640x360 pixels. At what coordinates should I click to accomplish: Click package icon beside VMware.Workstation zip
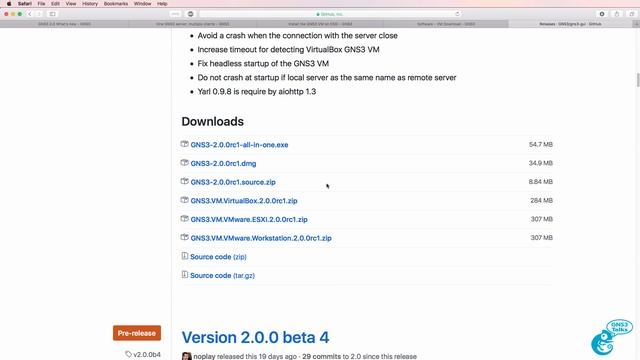[184, 237]
